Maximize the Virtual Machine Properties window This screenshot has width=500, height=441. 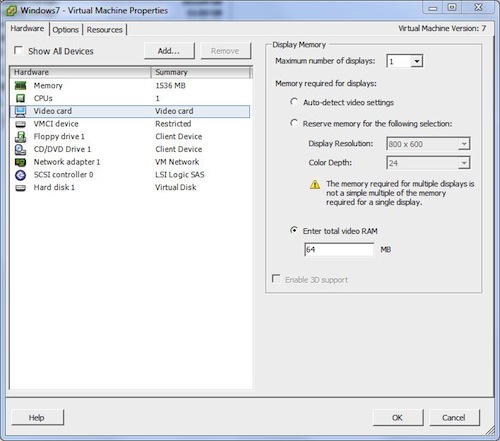pos(452,7)
